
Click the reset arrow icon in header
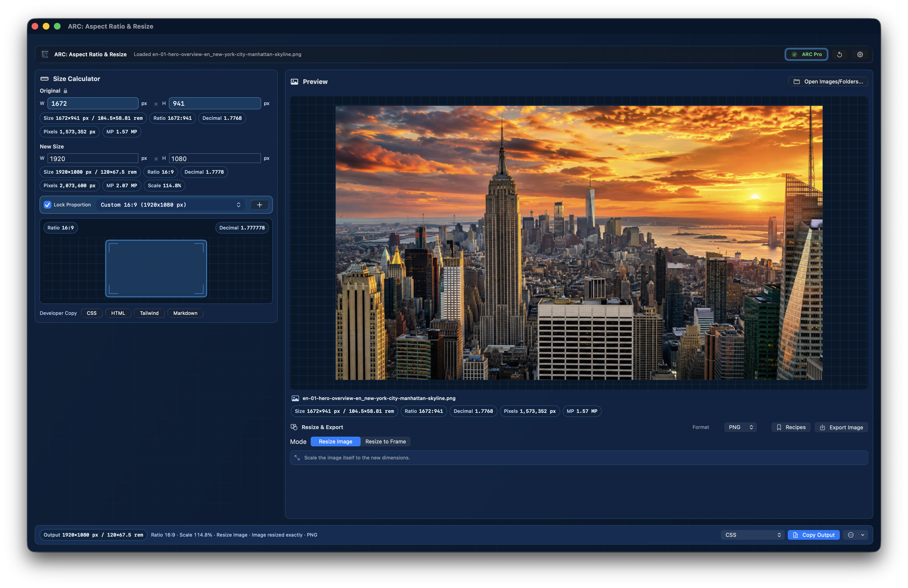pyautogui.click(x=839, y=55)
